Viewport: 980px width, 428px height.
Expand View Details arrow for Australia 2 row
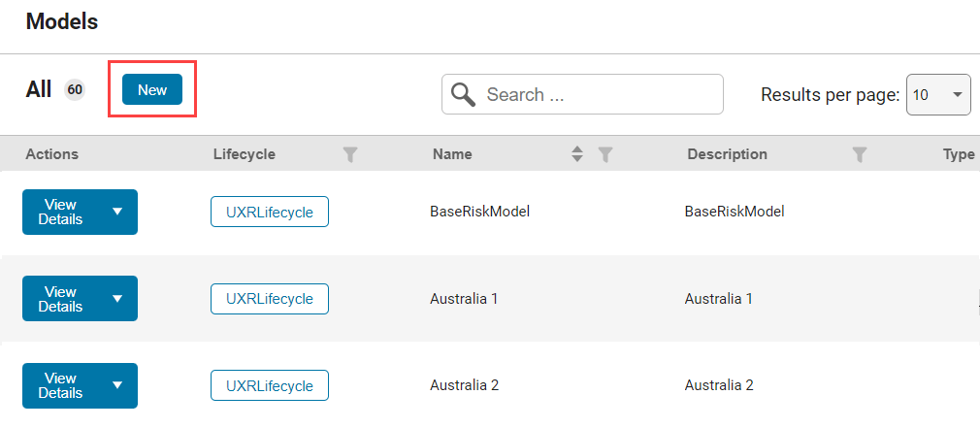click(117, 385)
